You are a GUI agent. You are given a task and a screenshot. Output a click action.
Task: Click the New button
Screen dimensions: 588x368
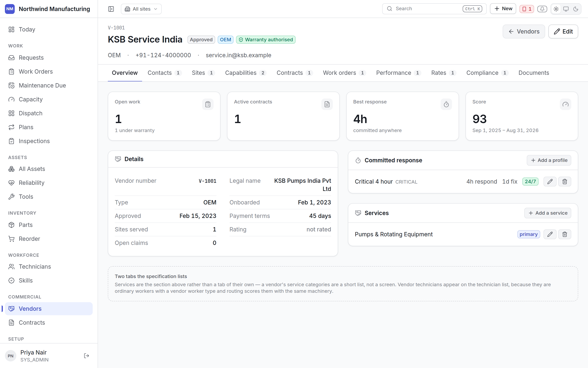click(x=503, y=9)
